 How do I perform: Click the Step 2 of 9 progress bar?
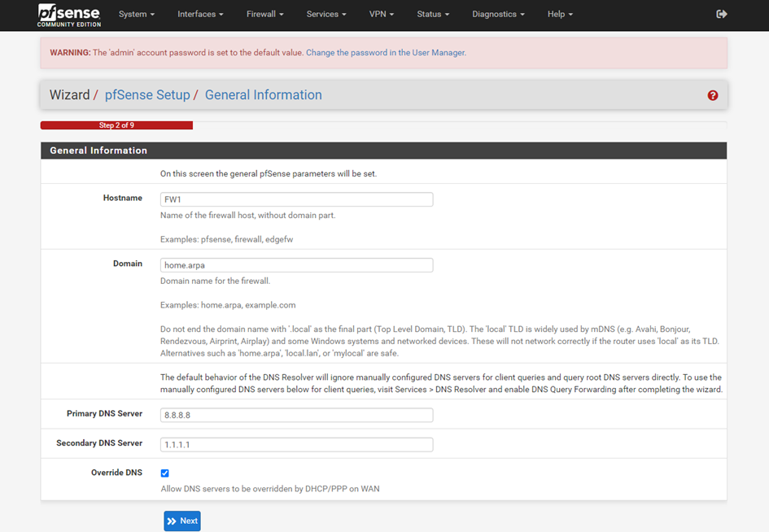pos(116,125)
